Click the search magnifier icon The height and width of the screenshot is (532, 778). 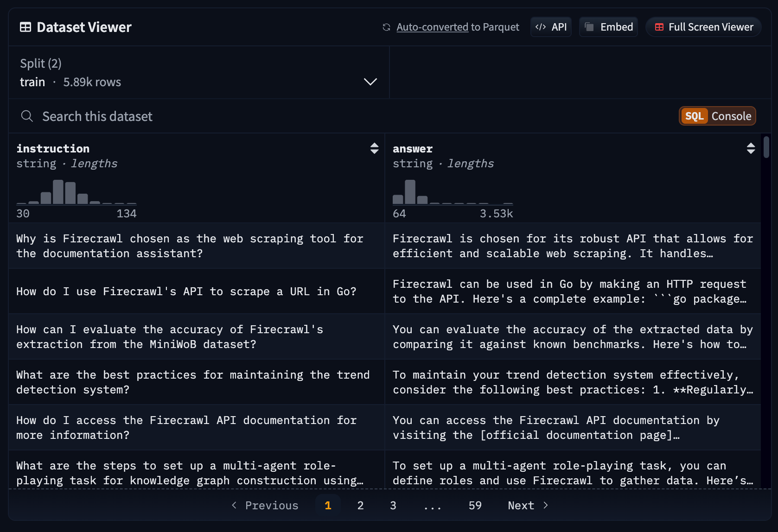(27, 116)
